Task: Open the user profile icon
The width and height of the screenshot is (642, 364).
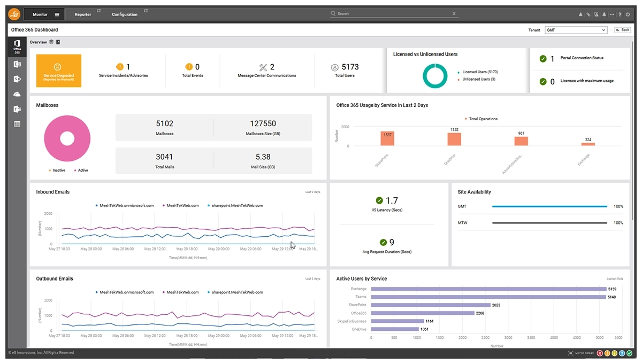Action: [581, 14]
